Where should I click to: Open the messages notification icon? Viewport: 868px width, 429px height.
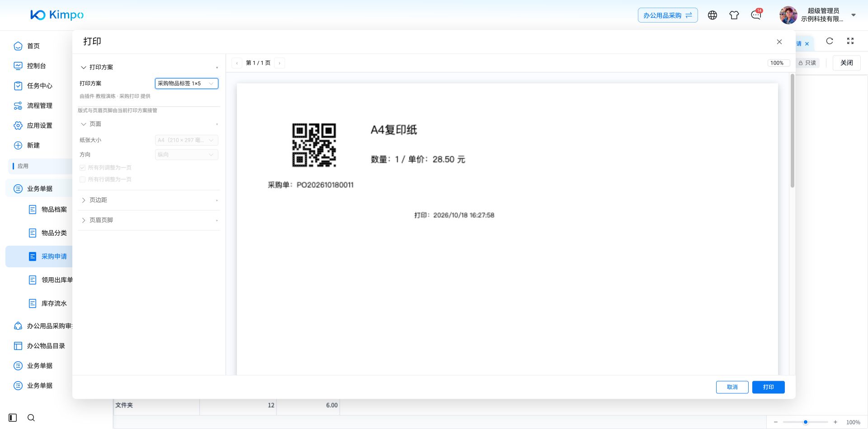point(756,15)
